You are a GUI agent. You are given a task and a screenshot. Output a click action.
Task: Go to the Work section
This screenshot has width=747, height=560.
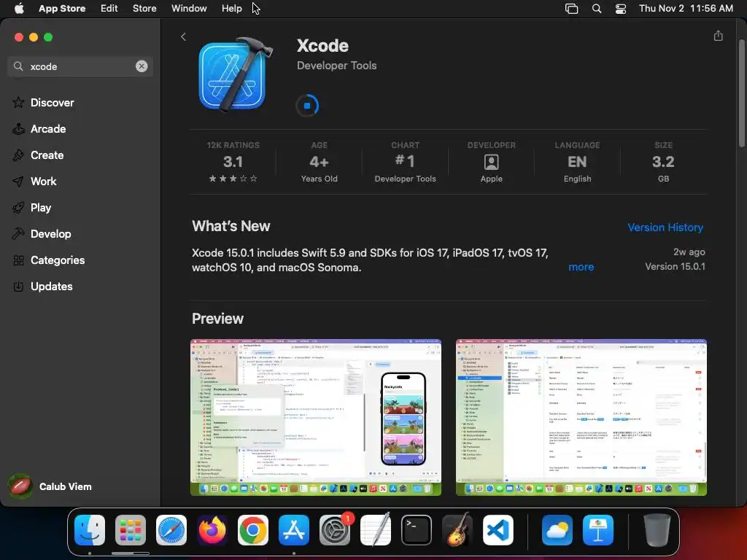43,181
